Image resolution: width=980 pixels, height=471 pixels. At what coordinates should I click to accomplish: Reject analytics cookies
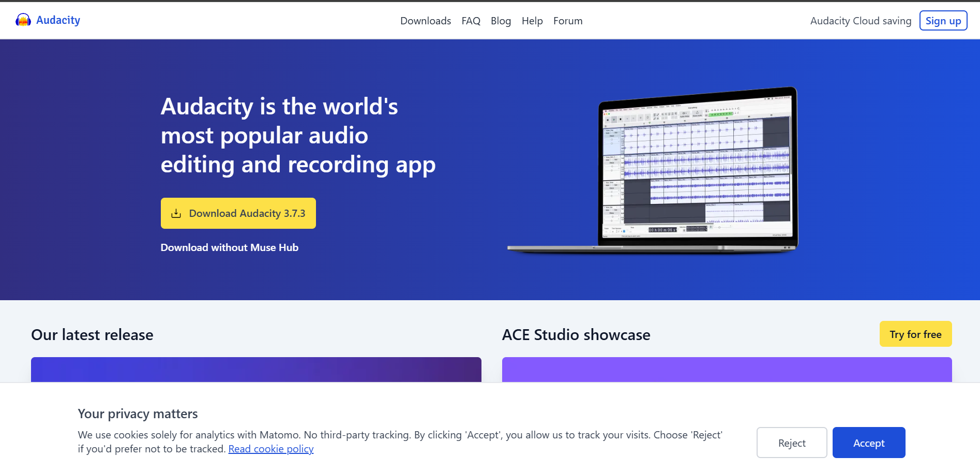pyautogui.click(x=792, y=443)
